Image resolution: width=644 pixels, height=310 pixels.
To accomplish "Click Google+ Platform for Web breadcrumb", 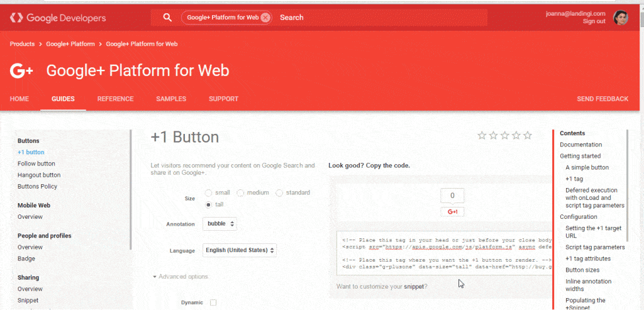I will pos(142,44).
